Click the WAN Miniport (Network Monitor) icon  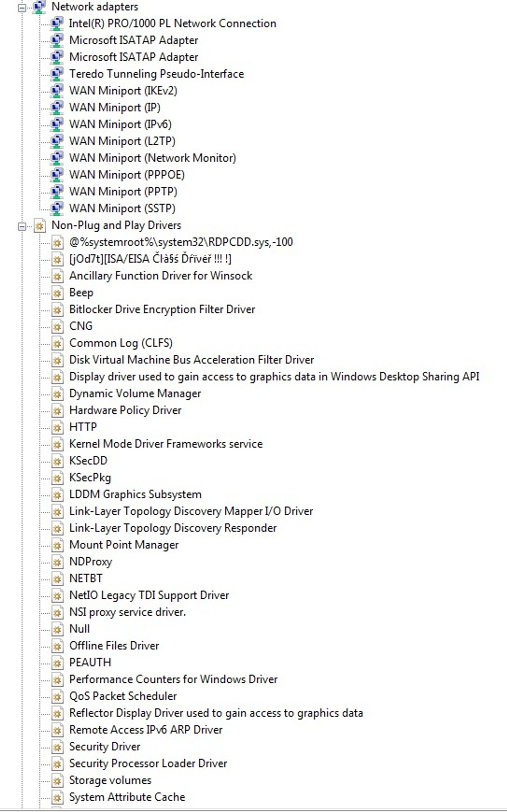(57, 158)
